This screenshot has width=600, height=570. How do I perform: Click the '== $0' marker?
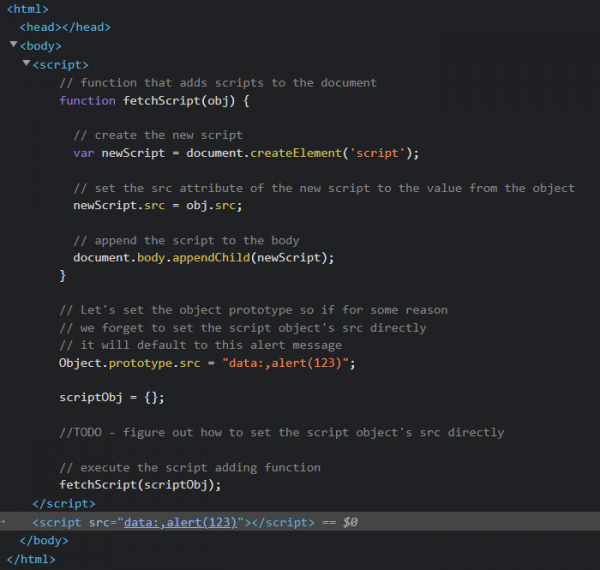(339, 522)
